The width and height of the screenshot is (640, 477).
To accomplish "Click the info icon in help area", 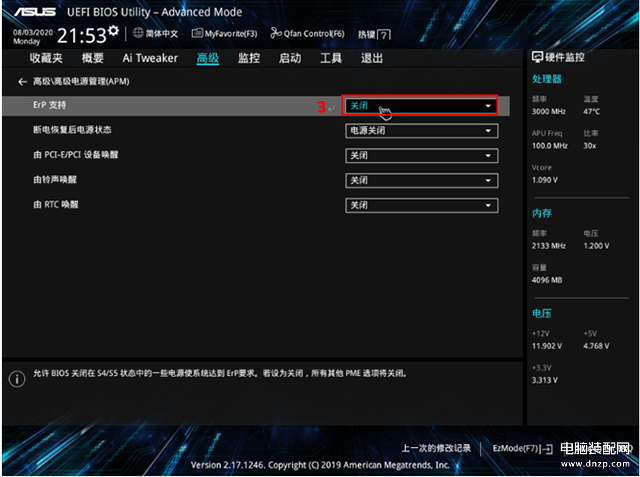I will [17, 379].
